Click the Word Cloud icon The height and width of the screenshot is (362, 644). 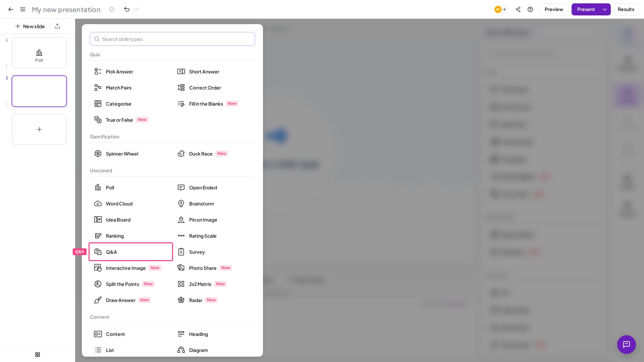pos(98,203)
